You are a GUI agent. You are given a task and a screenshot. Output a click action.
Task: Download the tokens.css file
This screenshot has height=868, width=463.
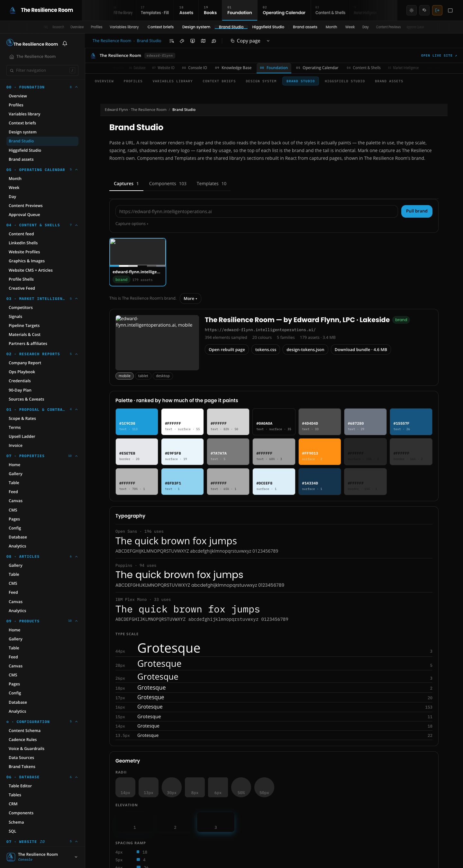[x=266, y=349]
